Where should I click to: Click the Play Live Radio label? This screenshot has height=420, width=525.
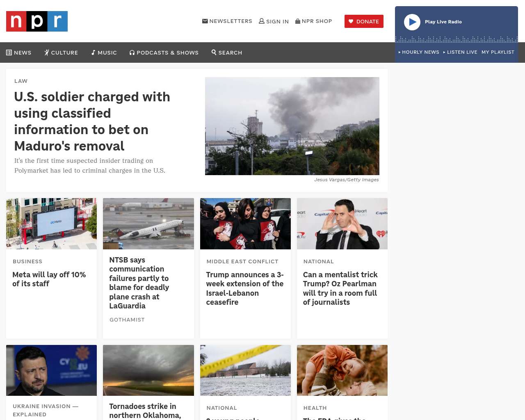(x=443, y=22)
